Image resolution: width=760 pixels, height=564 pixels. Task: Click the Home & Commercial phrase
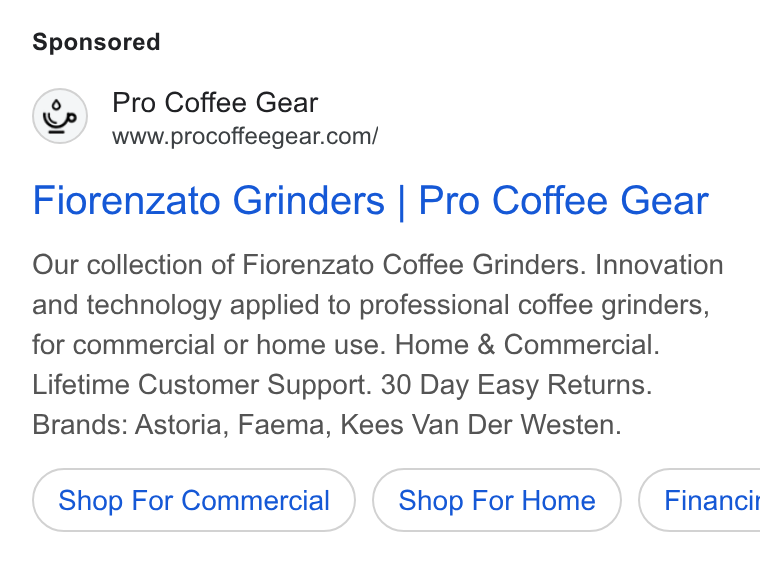click(x=527, y=345)
